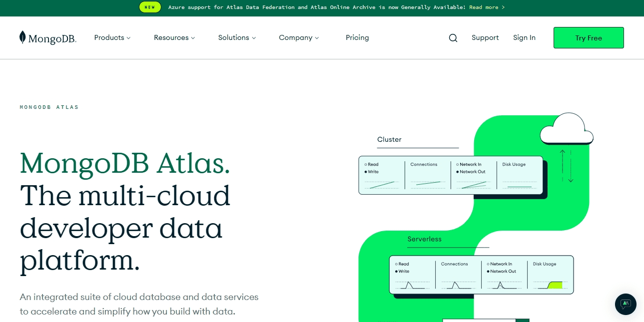Click the MONGODB ATLAS eyebrow label

click(49, 107)
